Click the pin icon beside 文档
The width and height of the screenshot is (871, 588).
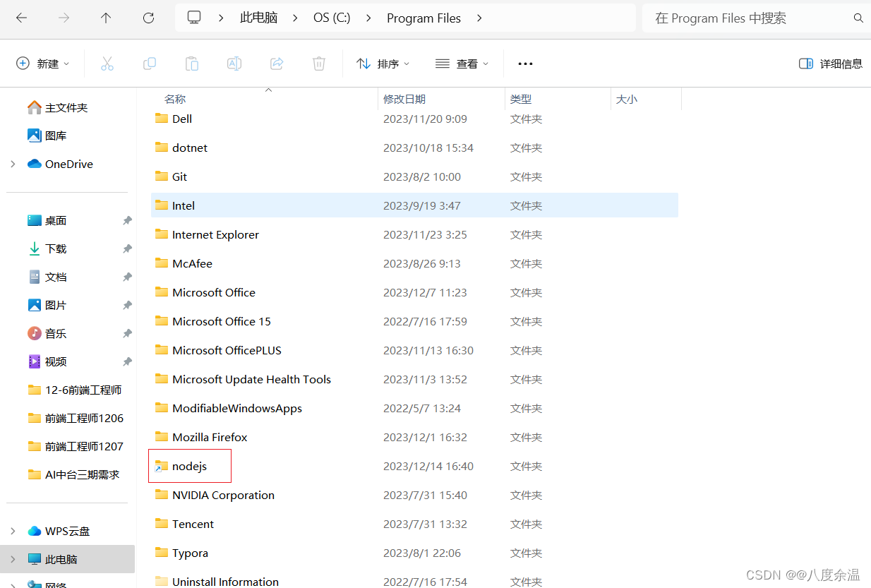(127, 277)
